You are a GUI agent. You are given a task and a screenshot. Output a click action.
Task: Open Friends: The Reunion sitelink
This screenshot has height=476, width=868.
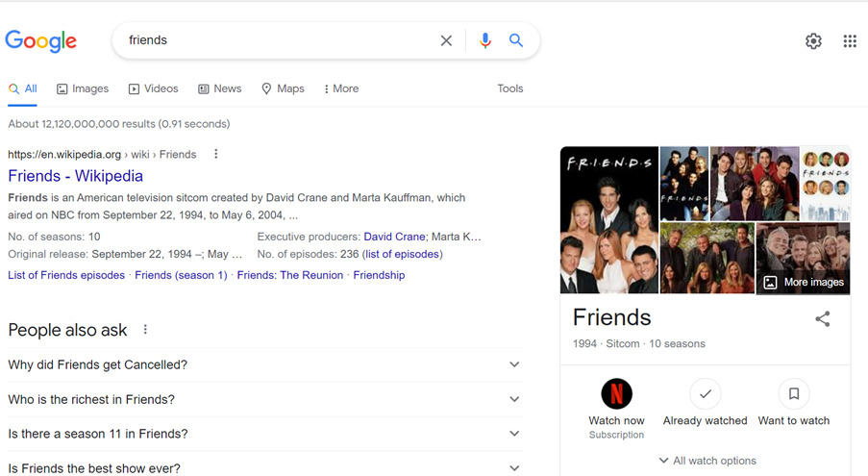pos(290,275)
